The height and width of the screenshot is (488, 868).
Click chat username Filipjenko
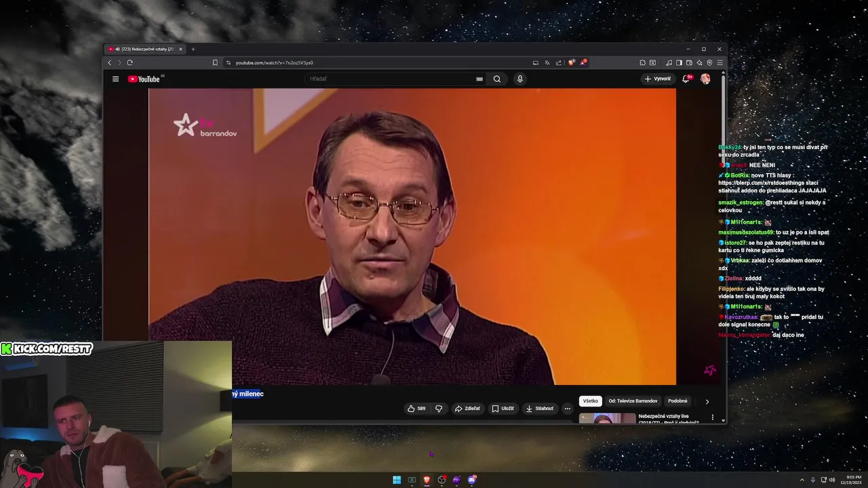tap(732, 289)
